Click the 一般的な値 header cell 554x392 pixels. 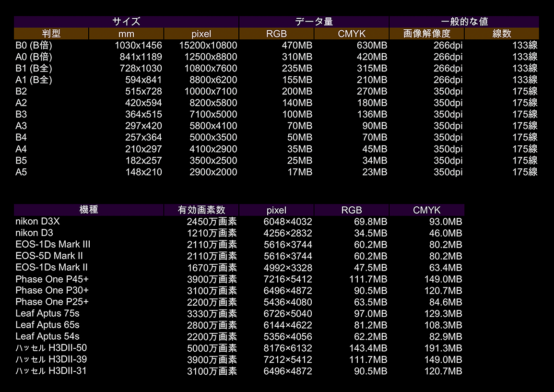click(464, 22)
